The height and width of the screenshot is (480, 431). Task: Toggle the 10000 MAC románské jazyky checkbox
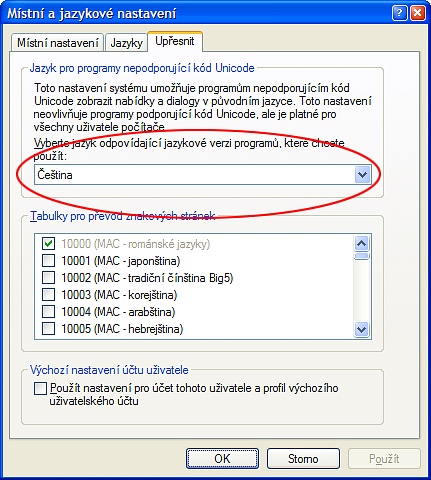48,244
